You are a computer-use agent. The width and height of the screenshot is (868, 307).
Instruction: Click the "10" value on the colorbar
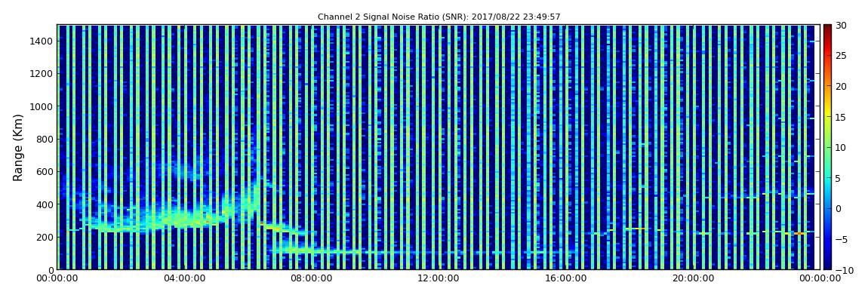(x=841, y=147)
